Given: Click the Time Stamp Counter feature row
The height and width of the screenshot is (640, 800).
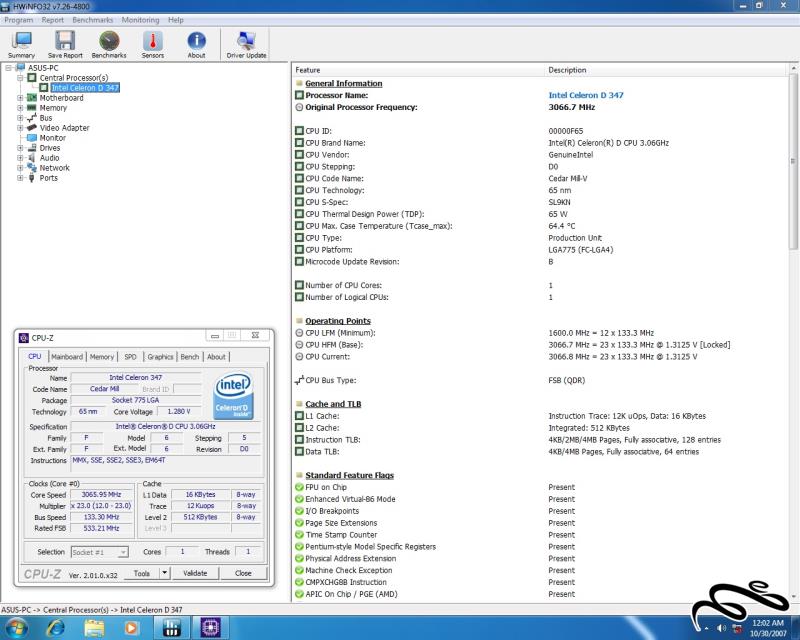Looking at the screenshot, I should coord(541,535).
